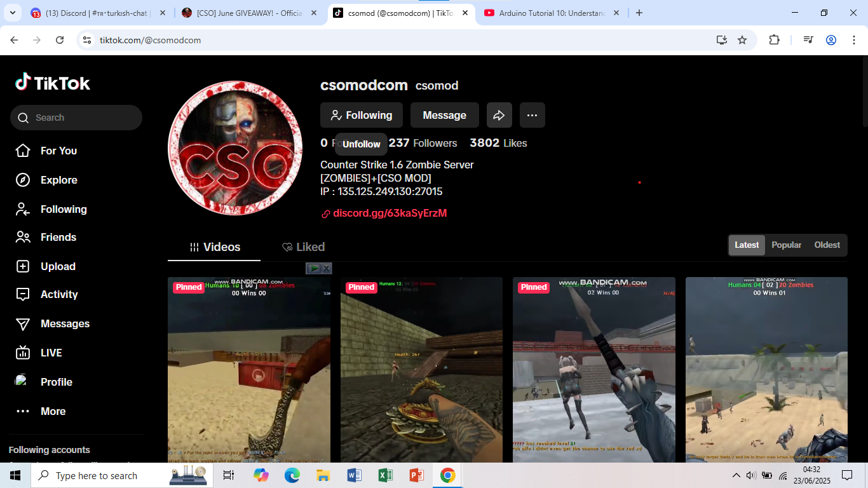Open the Upload plus icon
Viewport: 868px width, 488px height.
[x=23, y=266]
